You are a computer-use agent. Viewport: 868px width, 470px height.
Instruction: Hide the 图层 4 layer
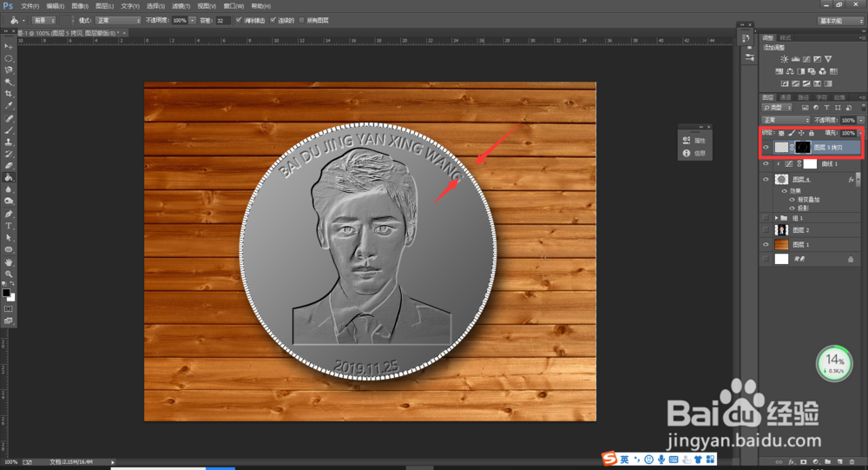point(766,180)
